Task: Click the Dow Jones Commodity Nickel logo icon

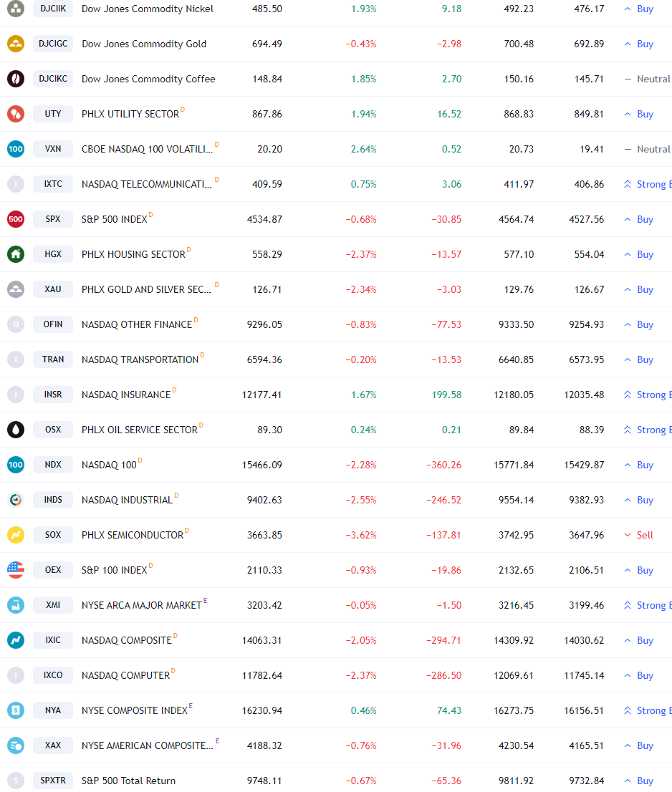Action: point(16,8)
